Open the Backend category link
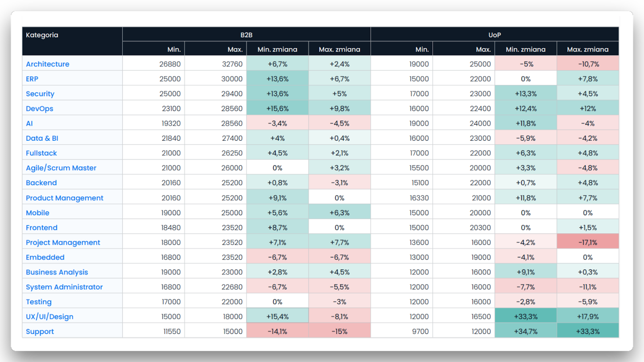644x362 pixels. tap(41, 183)
